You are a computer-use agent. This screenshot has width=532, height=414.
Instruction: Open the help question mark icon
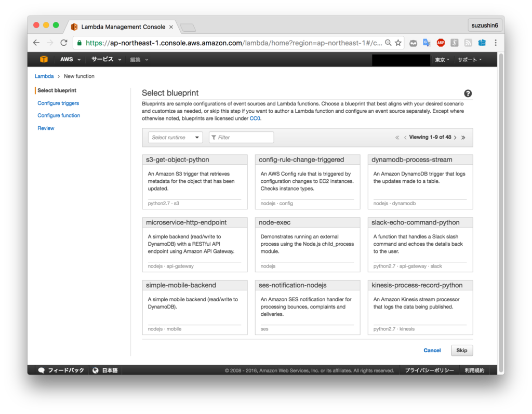tap(468, 94)
